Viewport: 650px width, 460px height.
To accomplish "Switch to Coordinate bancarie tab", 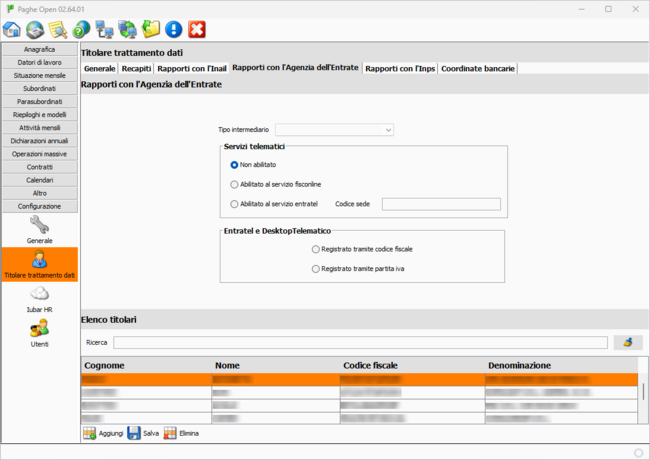I will (478, 68).
